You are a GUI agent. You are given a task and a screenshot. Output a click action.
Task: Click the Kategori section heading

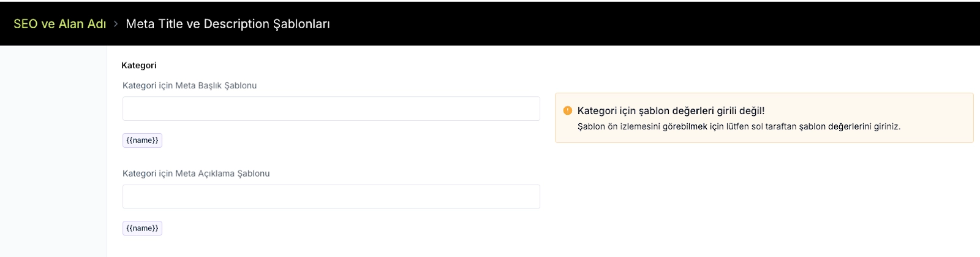(x=139, y=66)
